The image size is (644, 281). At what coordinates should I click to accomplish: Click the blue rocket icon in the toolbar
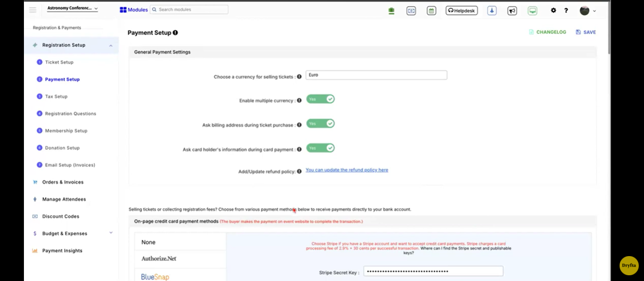click(492, 10)
